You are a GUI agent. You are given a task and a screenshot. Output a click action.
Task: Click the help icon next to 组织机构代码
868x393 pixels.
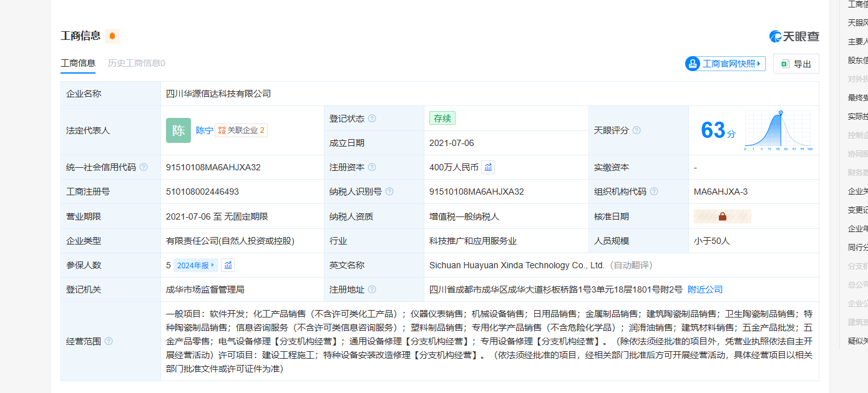coord(654,192)
